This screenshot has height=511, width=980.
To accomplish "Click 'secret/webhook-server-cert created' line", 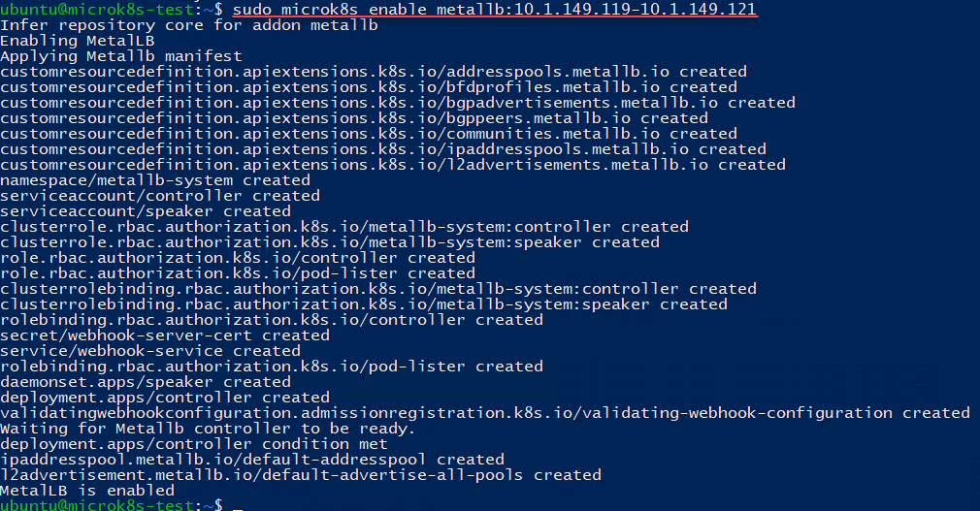I will [165, 335].
